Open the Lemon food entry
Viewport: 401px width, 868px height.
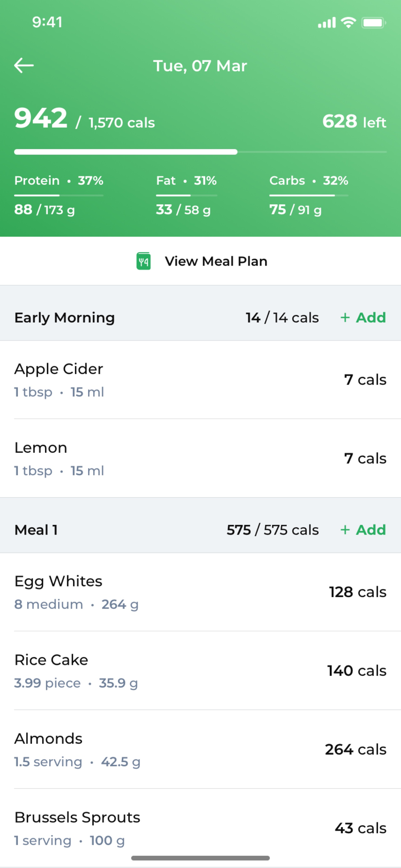pyautogui.click(x=200, y=458)
